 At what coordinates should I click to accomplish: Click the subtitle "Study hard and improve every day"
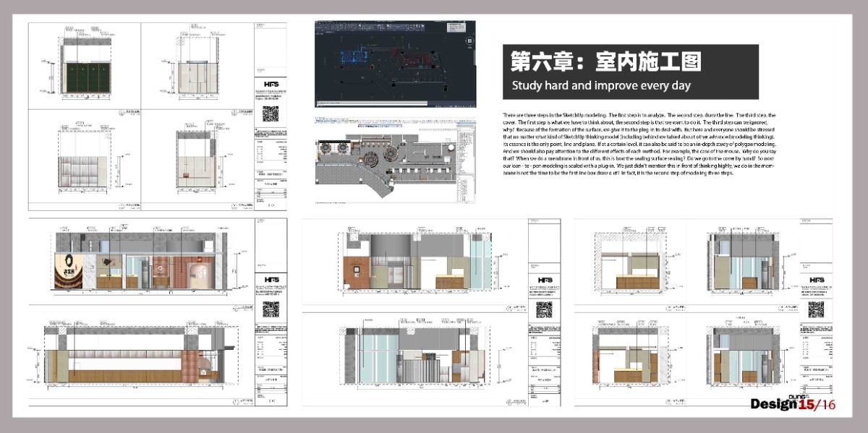tap(601, 85)
